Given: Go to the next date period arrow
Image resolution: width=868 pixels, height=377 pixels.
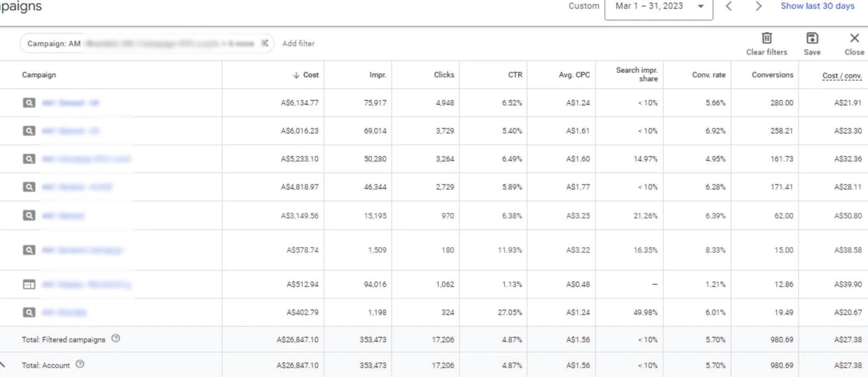Looking at the screenshot, I should tap(758, 7).
